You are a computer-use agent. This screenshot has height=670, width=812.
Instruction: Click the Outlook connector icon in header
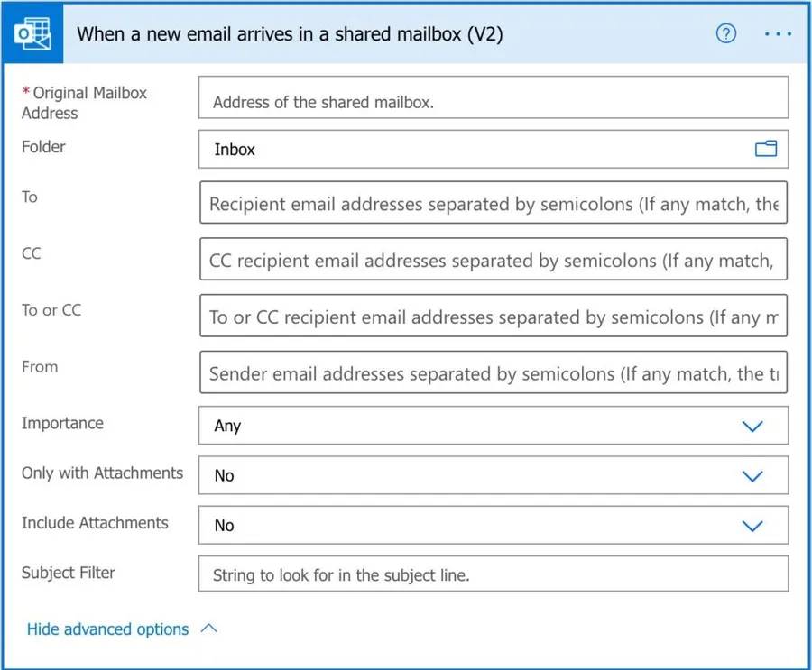coord(32,34)
